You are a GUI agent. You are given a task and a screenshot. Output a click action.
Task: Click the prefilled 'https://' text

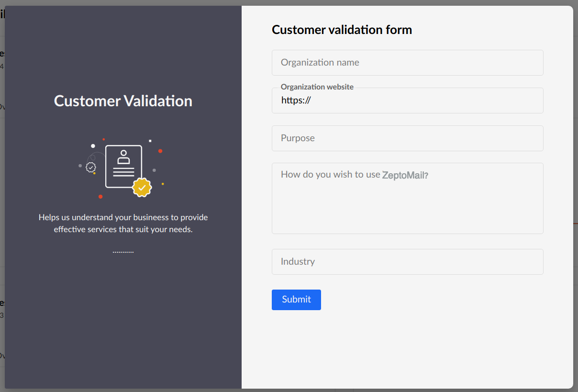(x=296, y=101)
